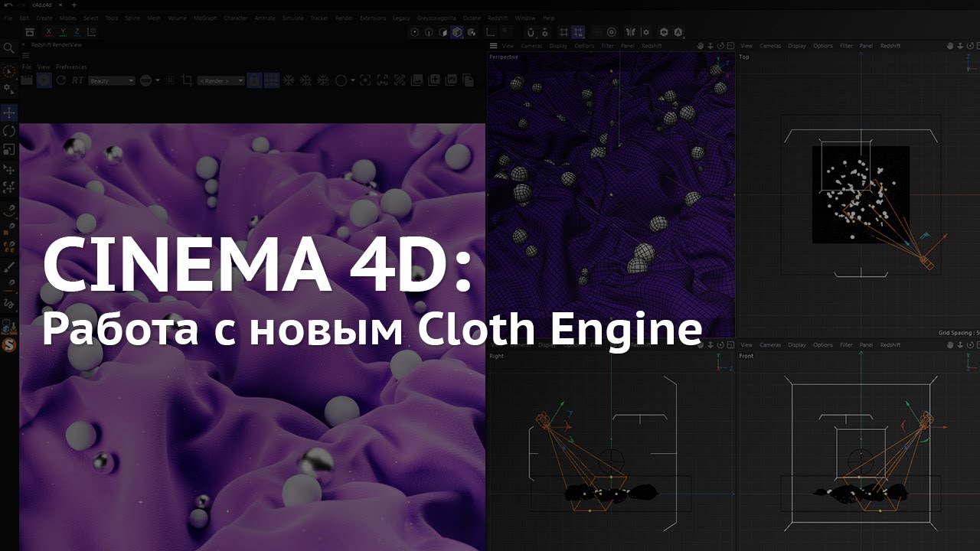Select the Scale tool in left palette
The image size is (980, 551).
tap(9, 149)
